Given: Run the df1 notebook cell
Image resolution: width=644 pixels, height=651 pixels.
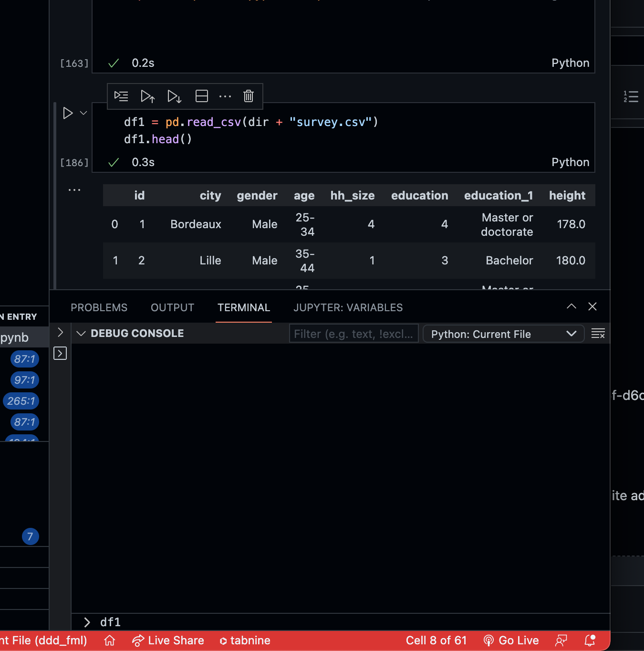Looking at the screenshot, I should 68,113.
